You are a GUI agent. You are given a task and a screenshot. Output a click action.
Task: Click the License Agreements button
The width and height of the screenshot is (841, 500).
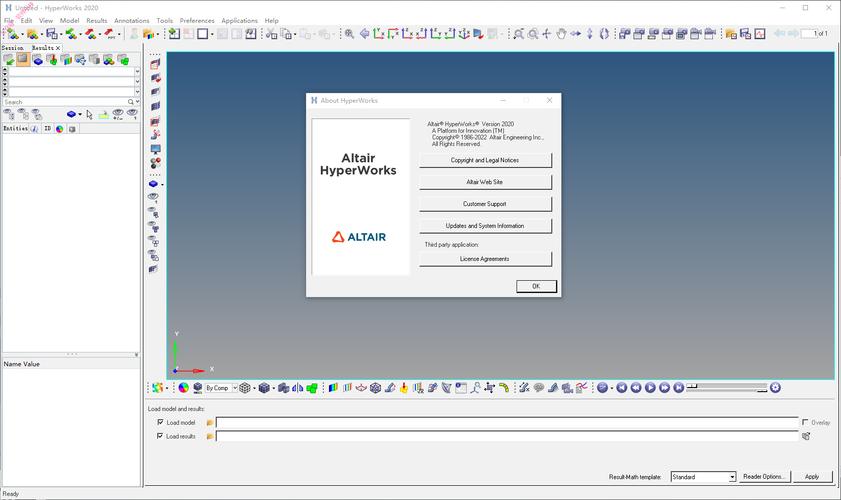pos(485,259)
